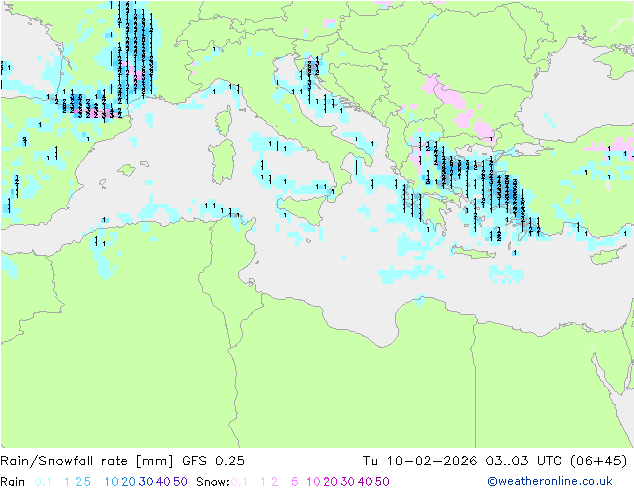Pick the Rain legend 50 color value
The width and height of the screenshot is (634, 490).
(x=180, y=482)
